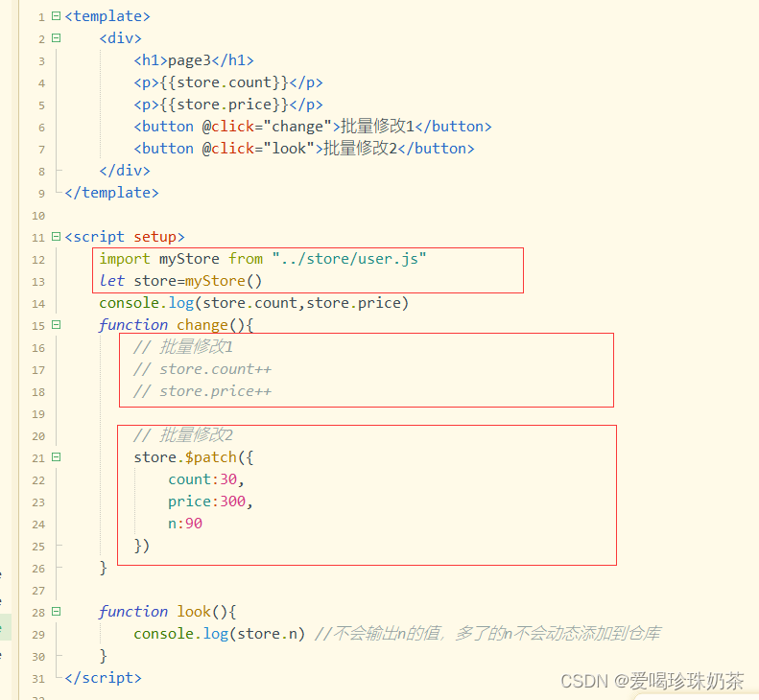Viewport: 759px width, 700px height.
Task: Click the closing </div> tag
Action: (x=125, y=171)
